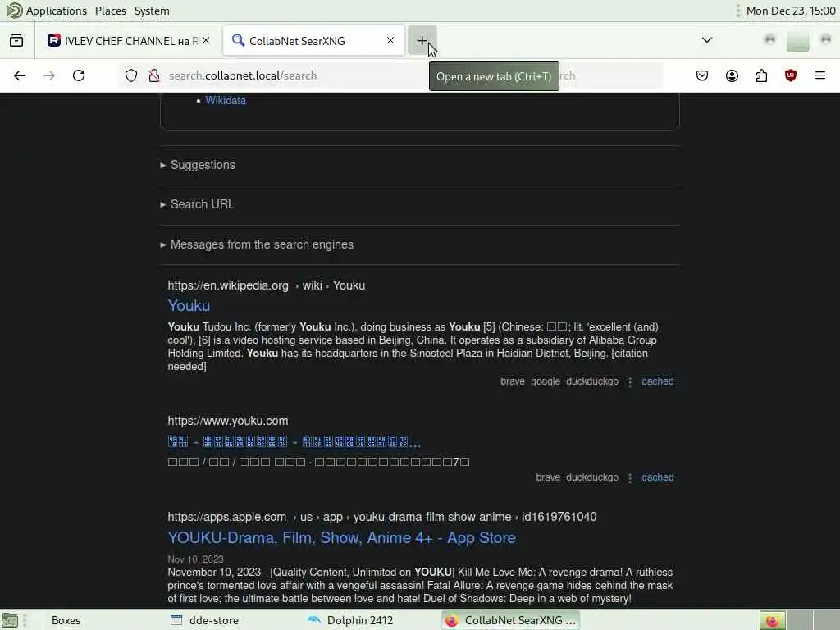The width and height of the screenshot is (840, 630).
Task: Click the 'google' engine label on Wikipedia result
Action: point(546,381)
